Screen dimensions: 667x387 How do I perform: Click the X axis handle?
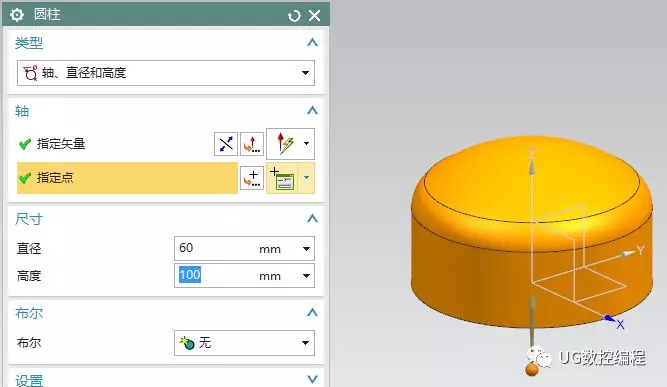click(x=610, y=318)
